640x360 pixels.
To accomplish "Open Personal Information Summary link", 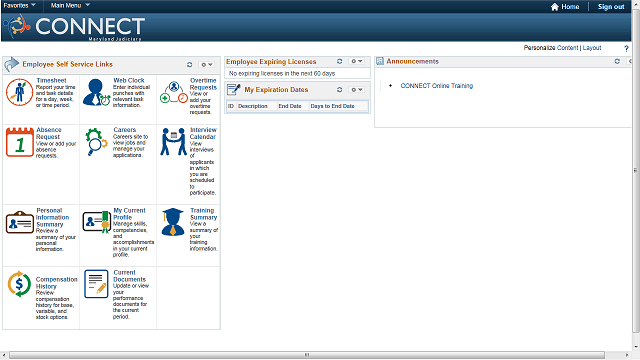I will [52, 217].
